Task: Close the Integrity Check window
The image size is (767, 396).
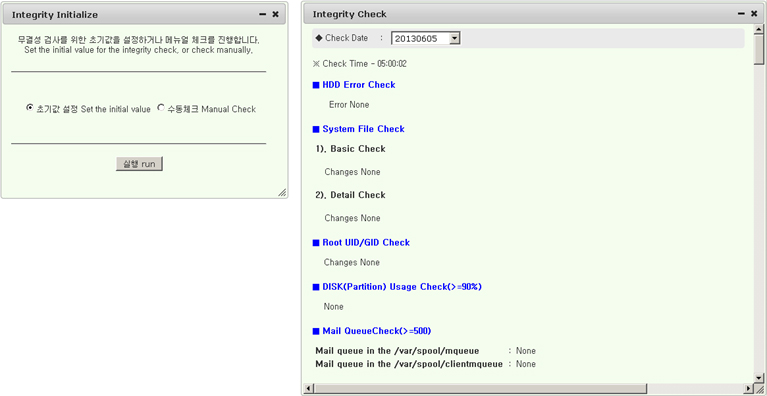Action: 754,14
